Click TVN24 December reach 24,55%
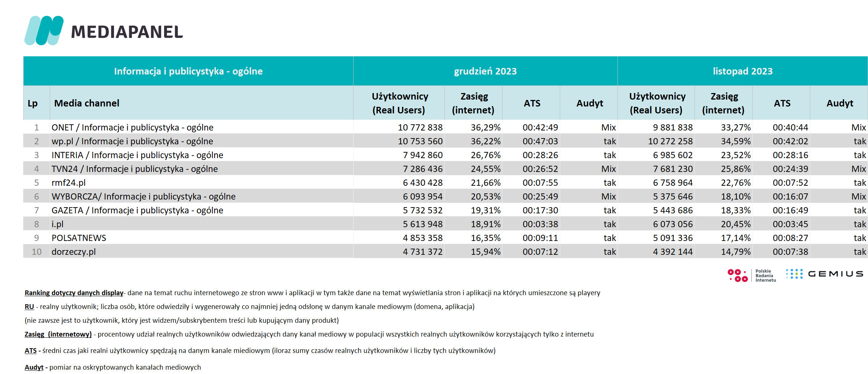The width and height of the screenshot is (868, 374). coord(485,169)
